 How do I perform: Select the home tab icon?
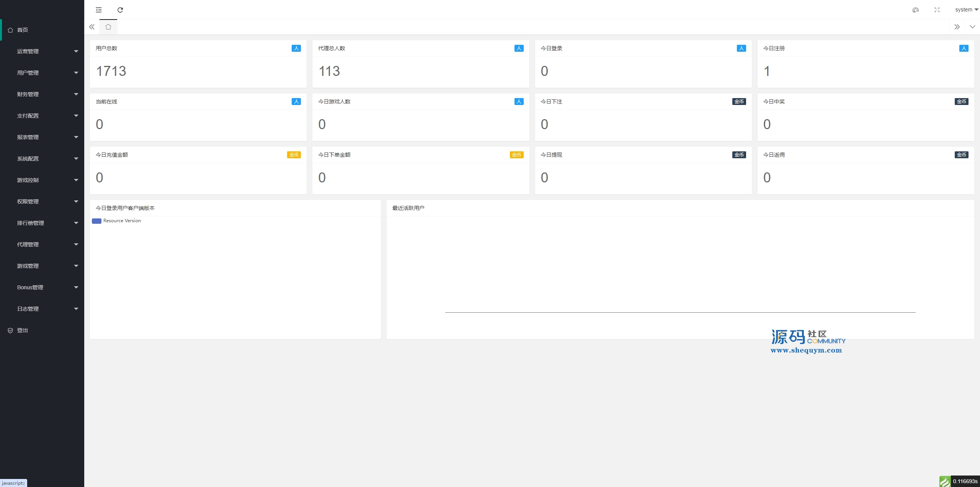[108, 27]
